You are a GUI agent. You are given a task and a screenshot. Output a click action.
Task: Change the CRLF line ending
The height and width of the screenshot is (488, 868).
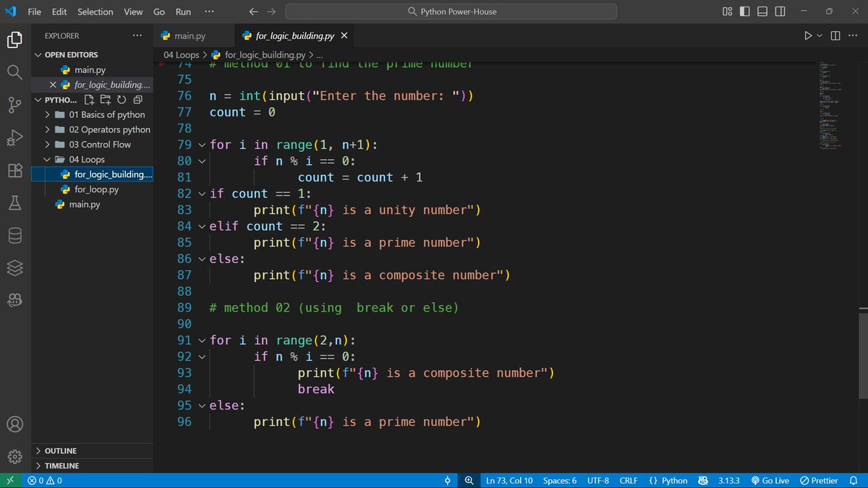click(x=629, y=480)
